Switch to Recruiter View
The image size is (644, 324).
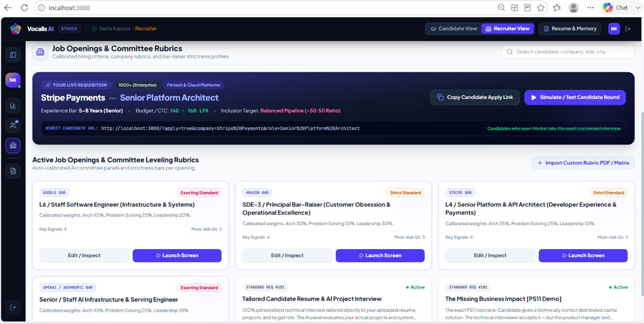(507, 29)
